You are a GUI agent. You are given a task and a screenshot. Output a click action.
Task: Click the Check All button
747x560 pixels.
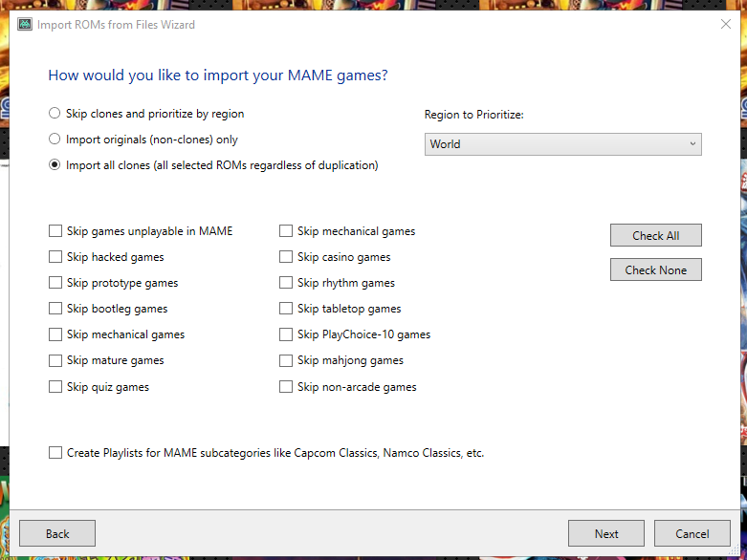point(655,235)
